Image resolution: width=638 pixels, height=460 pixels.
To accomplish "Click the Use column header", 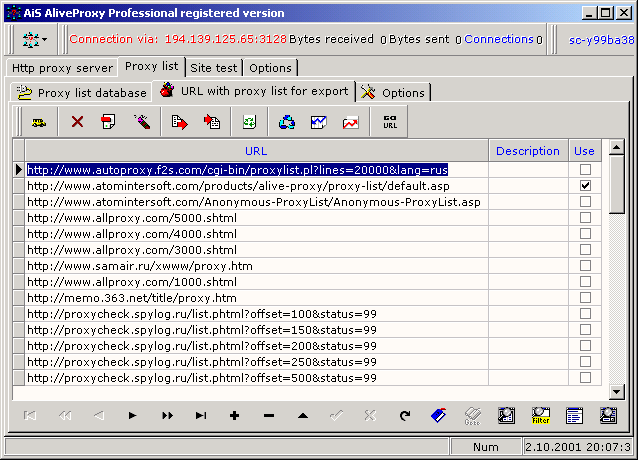I will (x=584, y=151).
